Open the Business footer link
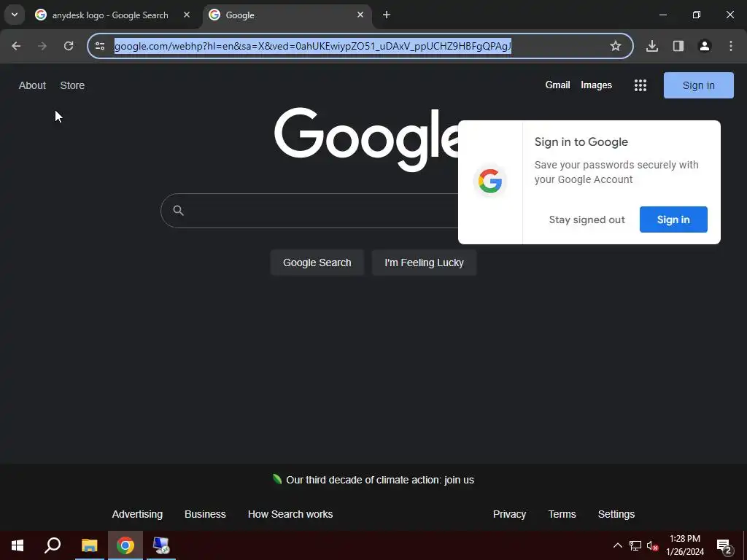Screen dimensions: 747x560 pyautogui.click(x=205, y=514)
